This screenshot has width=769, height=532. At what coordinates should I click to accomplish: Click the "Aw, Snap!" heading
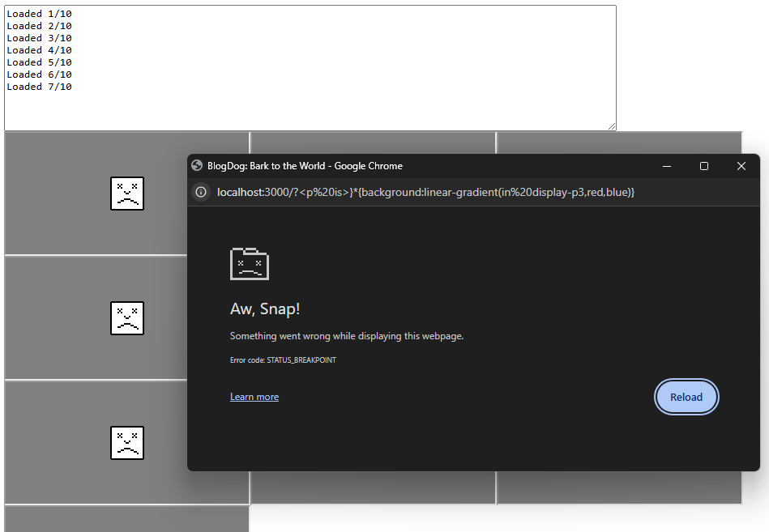265,309
